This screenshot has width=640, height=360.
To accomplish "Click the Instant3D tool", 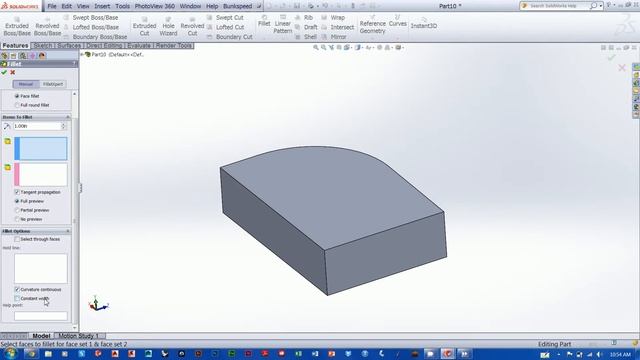I will (x=424, y=23).
